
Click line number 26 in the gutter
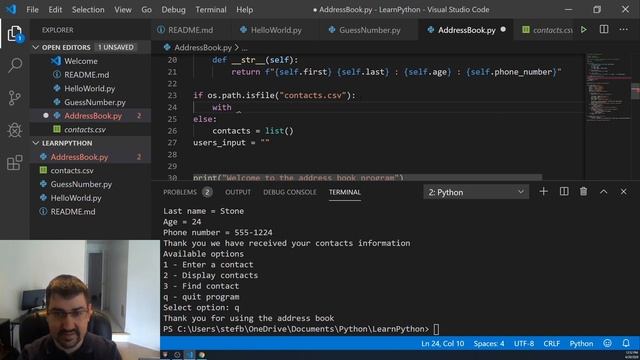coord(172,131)
